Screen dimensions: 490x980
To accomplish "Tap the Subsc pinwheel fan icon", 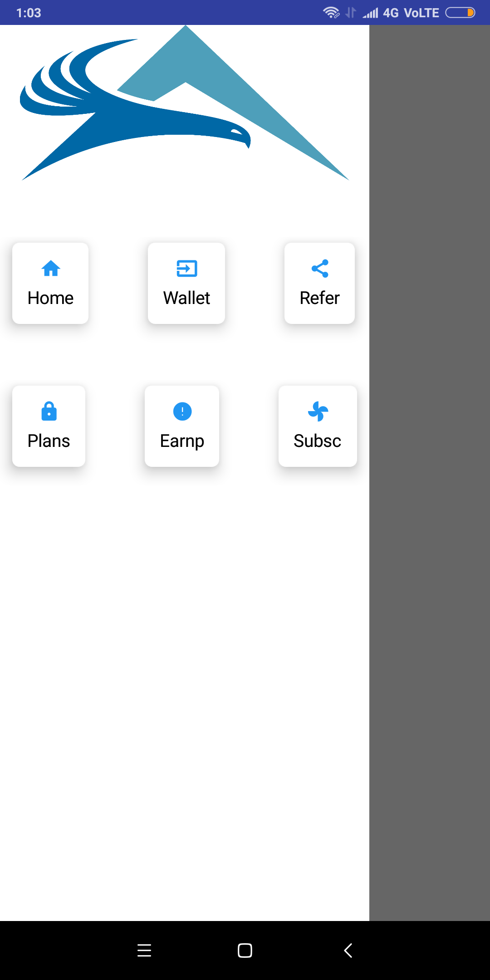I will click(x=318, y=411).
